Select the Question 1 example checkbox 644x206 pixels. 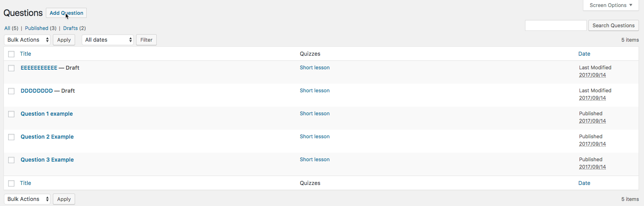point(12,114)
